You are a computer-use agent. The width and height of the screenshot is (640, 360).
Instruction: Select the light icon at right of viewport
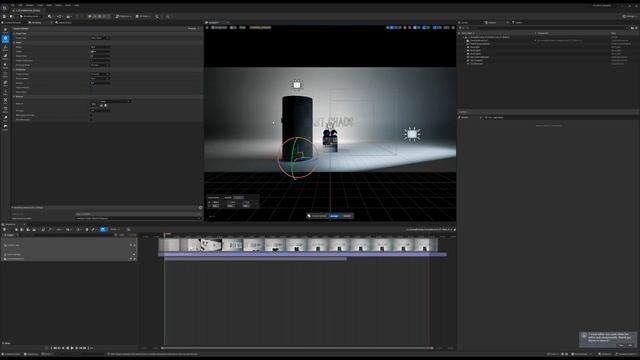point(412,134)
